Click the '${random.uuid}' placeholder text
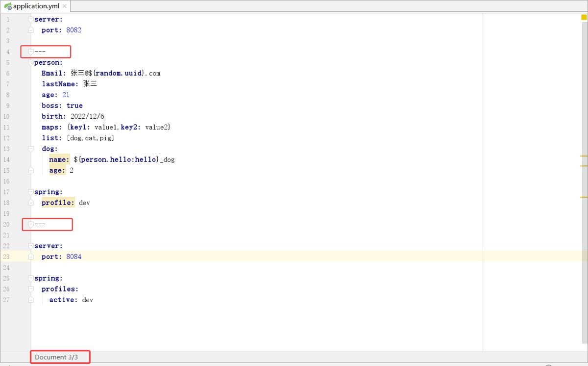Image resolution: width=588 pixels, height=366 pixels. 117,73
